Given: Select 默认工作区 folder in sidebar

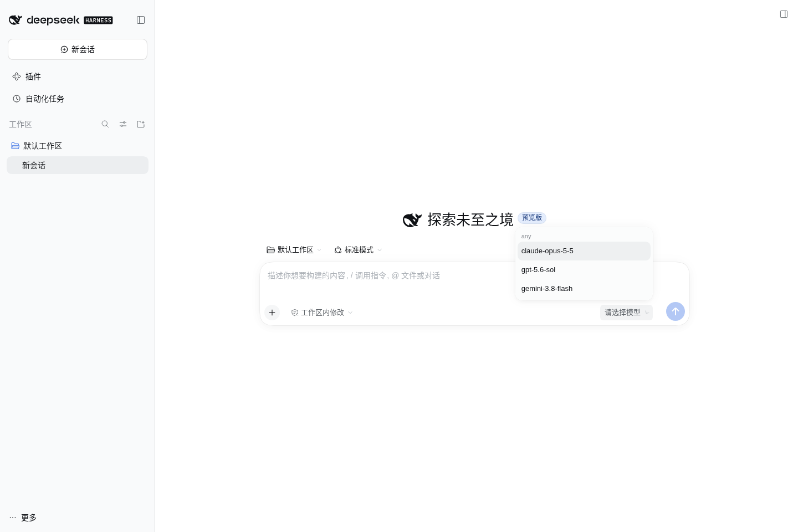Looking at the screenshot, I should click(x=78, y=146).
